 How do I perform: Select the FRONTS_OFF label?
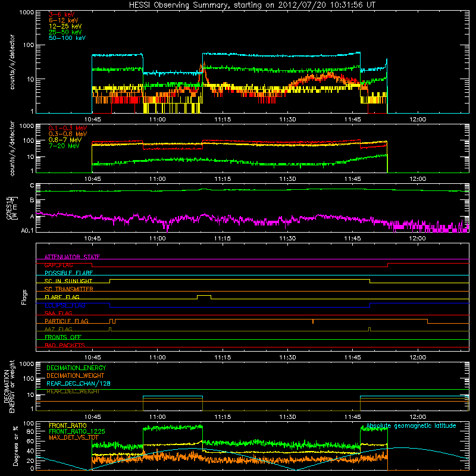point(63,337)
